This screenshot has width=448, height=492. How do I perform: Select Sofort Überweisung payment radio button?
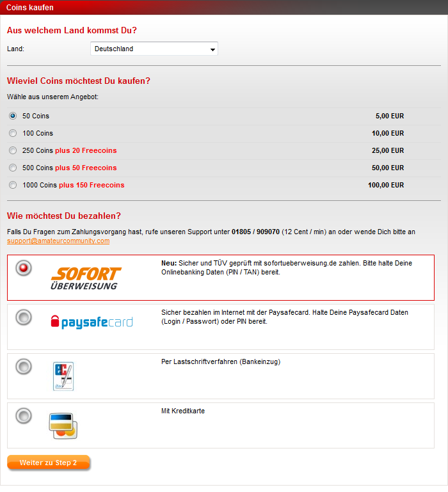(24, 268)
